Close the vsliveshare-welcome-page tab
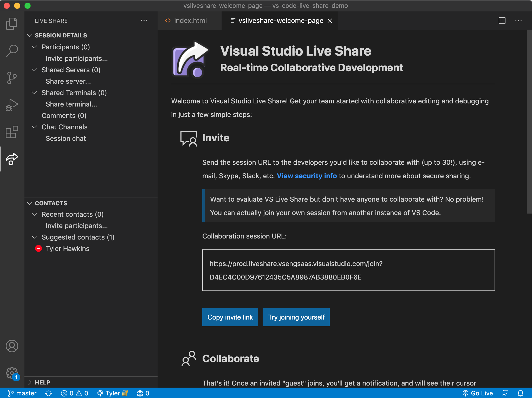Image resolution: width=532 pixels, height=398 pixels. [x=330, y=21]
